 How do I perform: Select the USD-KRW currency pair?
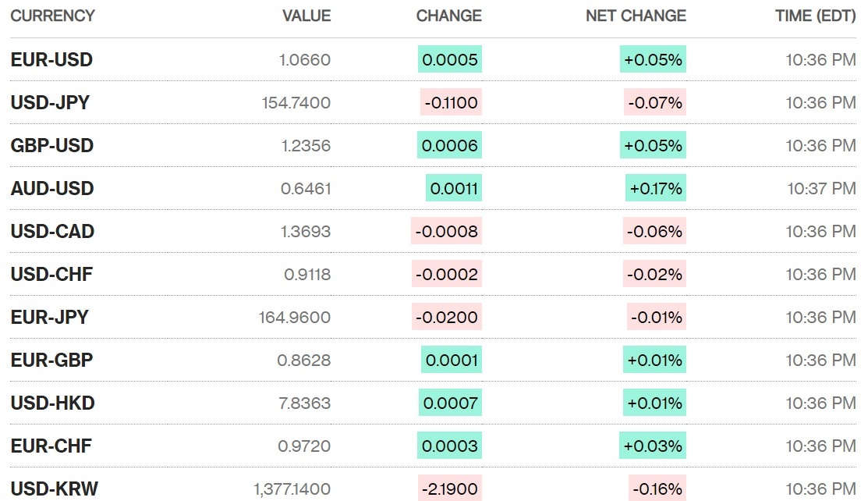coord(54,489)
